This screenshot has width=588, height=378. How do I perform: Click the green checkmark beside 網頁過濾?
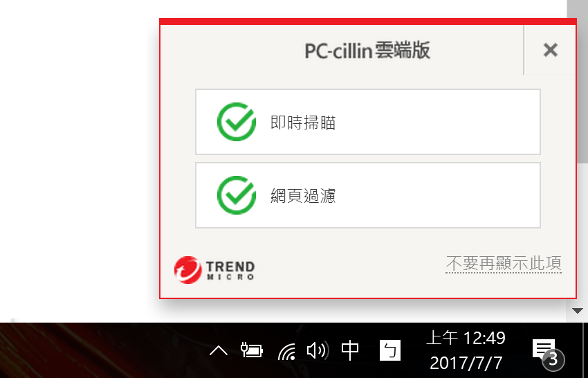pyautogui.click(x=237, y=195)
